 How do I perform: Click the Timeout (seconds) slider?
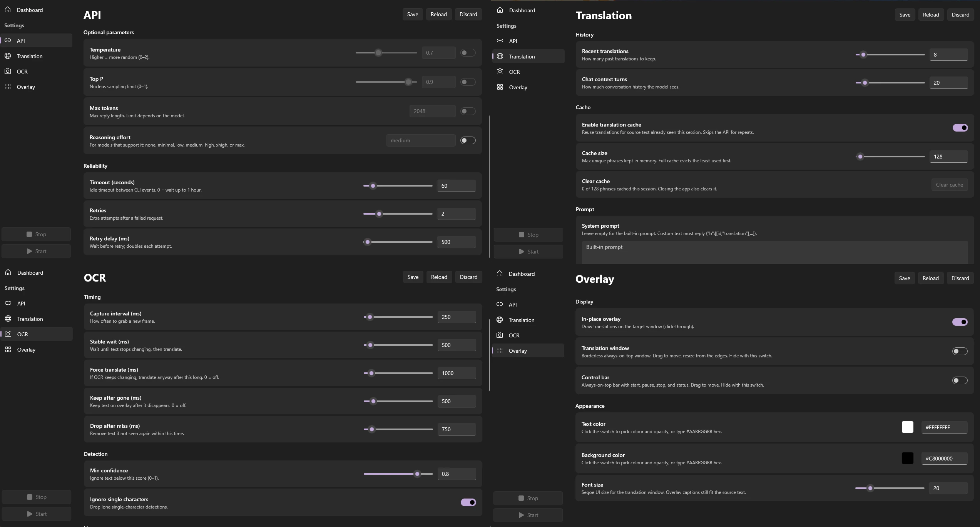click(x=398, y=186)
